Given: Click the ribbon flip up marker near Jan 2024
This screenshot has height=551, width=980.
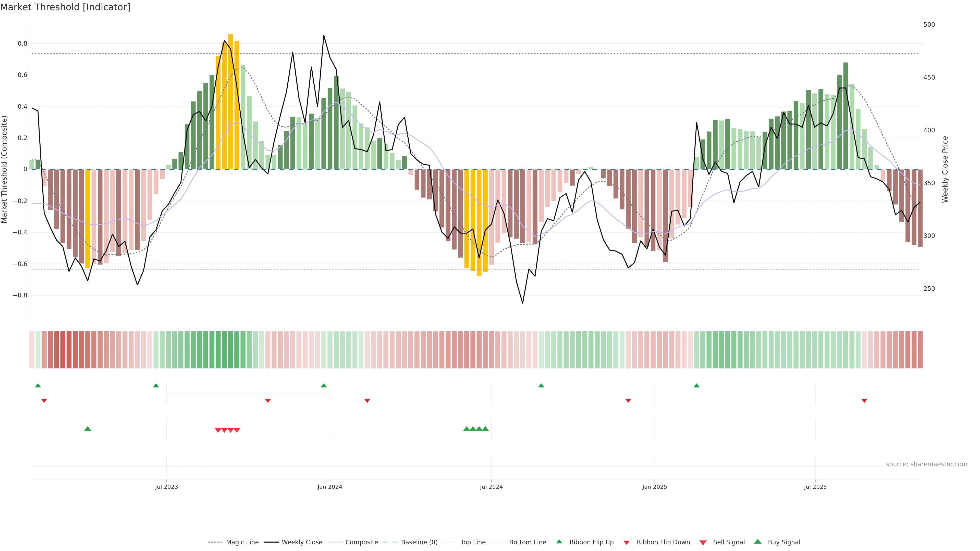Looking at the screenshot, I should pyautogui.click(x=324, y=386).
